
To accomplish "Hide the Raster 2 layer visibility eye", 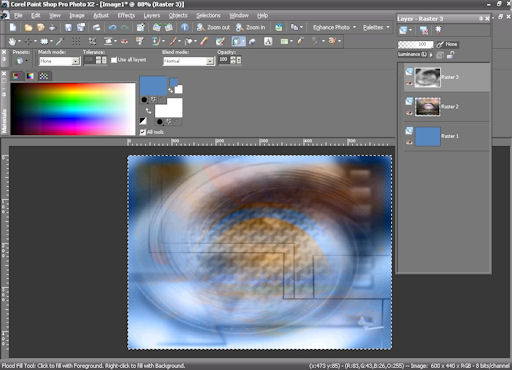I will pyautogui.click(x=409, y=113).
